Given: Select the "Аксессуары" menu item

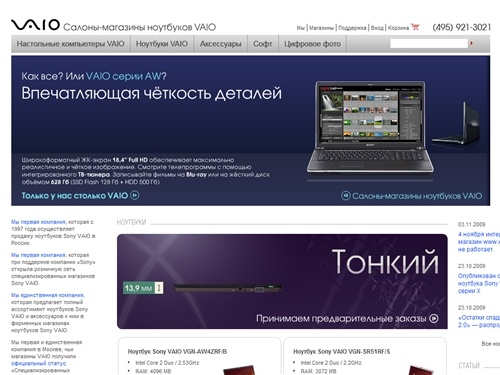Looking at the screenshot, I should tap(220, 44).
